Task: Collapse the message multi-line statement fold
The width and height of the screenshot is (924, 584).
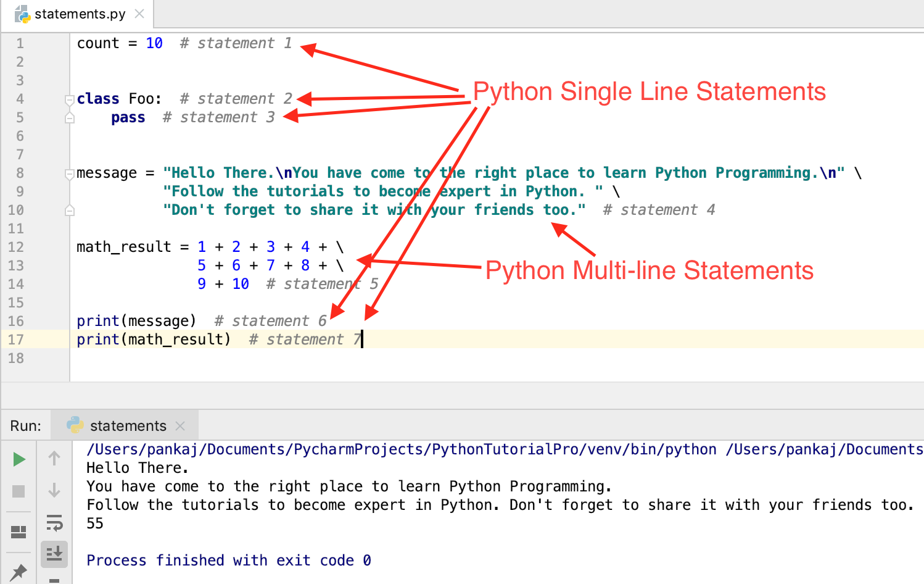Action: pos(70,175)
